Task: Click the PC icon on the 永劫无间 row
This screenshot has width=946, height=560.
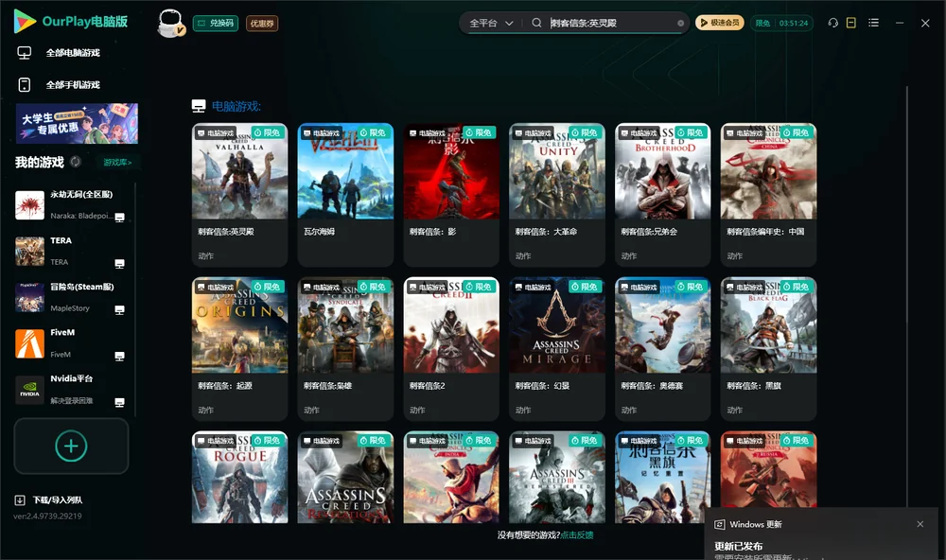Action: [x=119, y=218]
